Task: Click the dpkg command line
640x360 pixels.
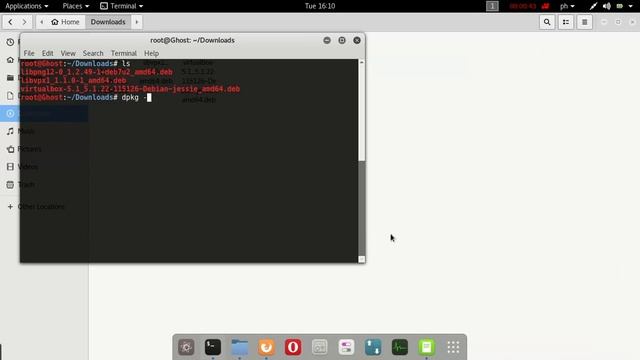Action: (x=86, y=98)
